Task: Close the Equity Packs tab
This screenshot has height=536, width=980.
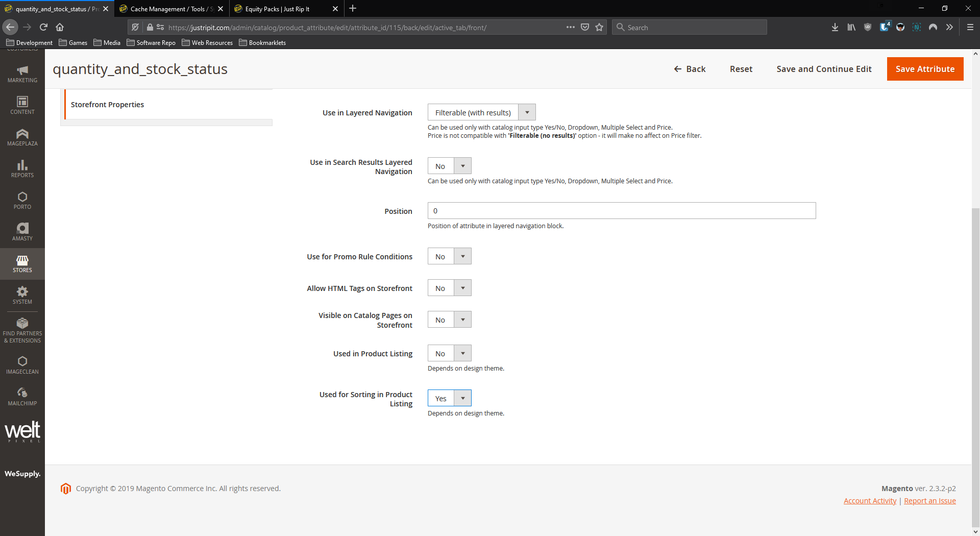Action: point(335,9)
